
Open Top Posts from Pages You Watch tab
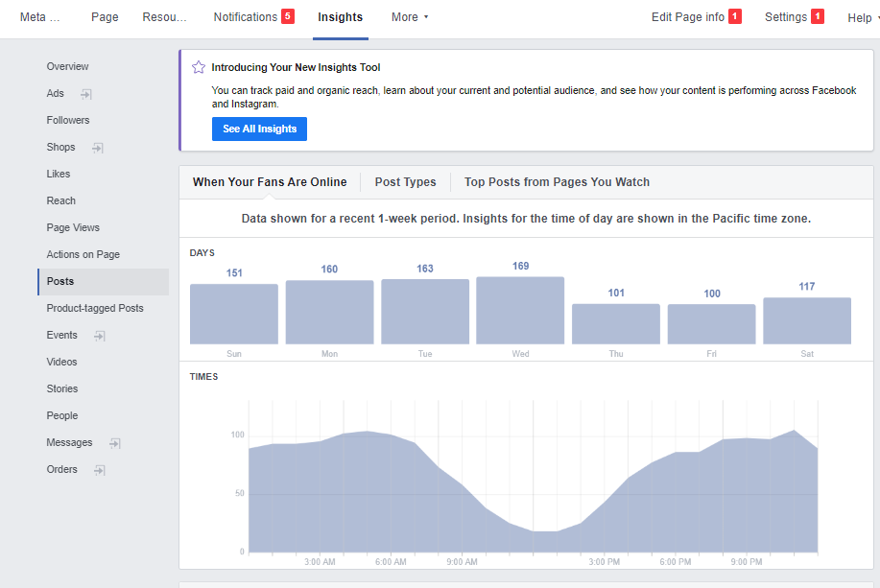[x=557, y=182]
